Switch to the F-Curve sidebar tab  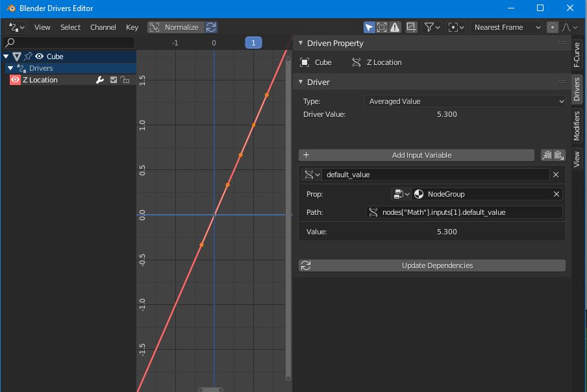click(x=577, y=55)
